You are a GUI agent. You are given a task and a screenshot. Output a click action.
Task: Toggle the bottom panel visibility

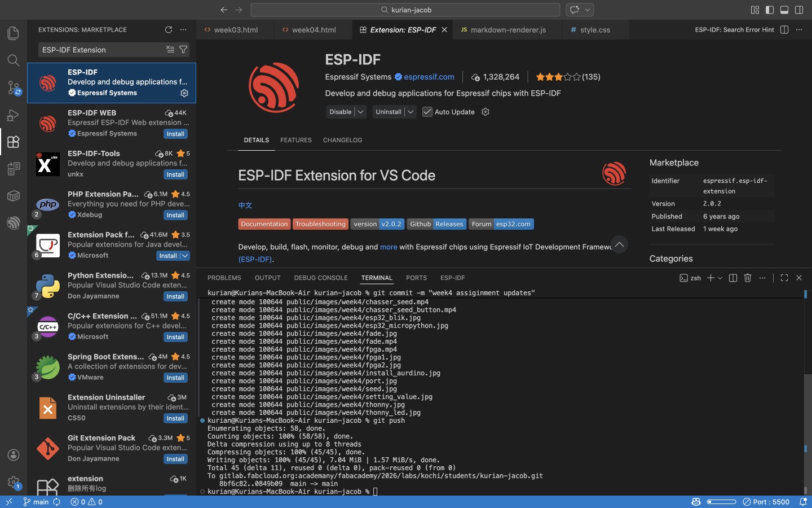coord(784,10)
